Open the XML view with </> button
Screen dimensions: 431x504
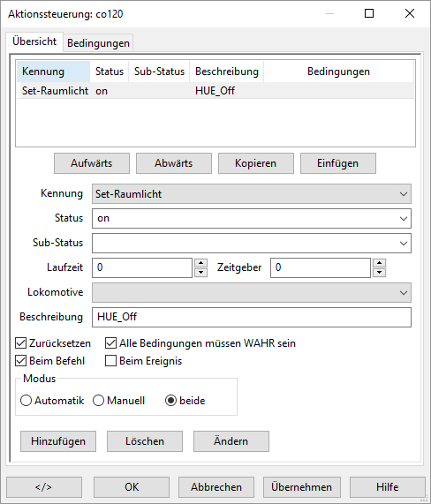click(x=44, y=487)
